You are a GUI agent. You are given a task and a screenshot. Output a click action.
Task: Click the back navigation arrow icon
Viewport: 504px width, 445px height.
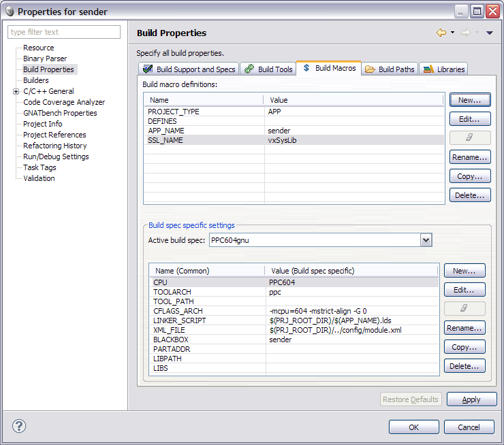tap(441, 33)
